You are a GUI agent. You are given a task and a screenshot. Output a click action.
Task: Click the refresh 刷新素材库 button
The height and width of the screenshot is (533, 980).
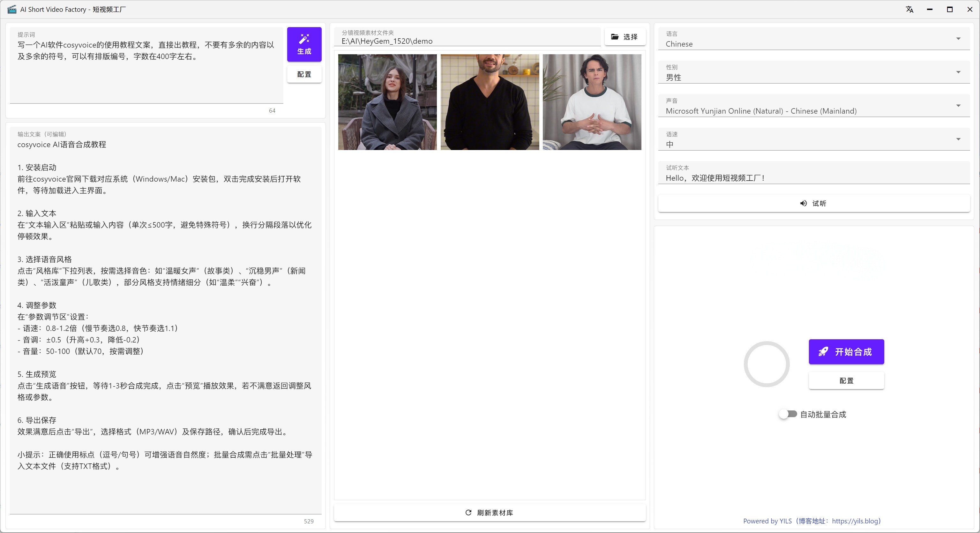coord(490,513)
